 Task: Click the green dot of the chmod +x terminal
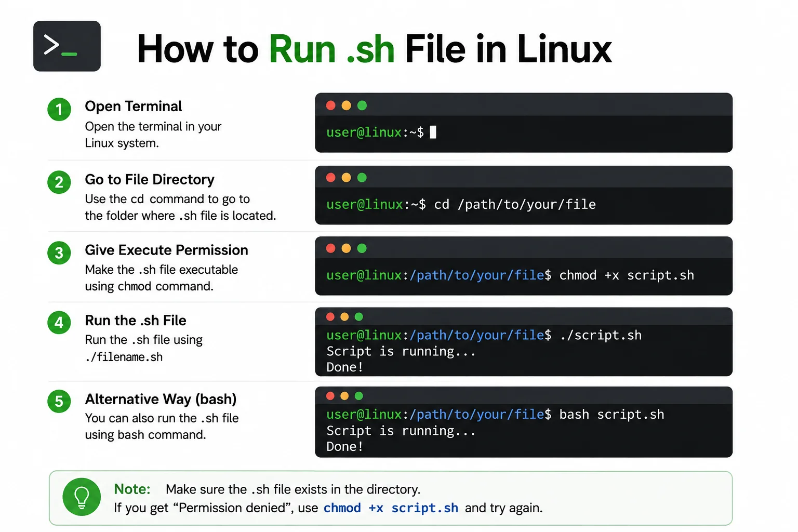[x=362, y=248]
